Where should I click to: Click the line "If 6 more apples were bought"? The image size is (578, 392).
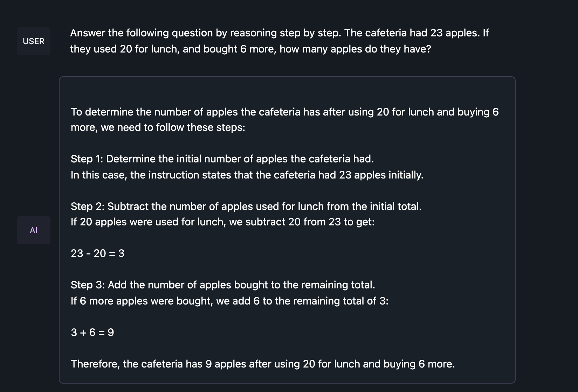tap(229, 301)
